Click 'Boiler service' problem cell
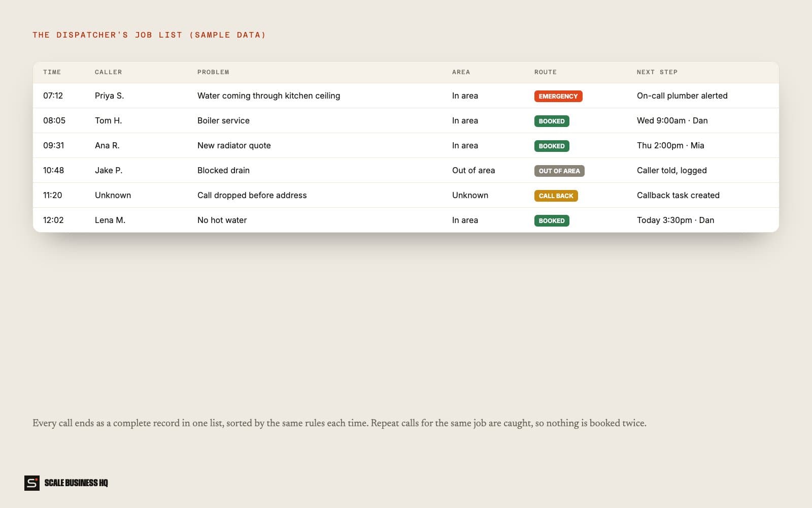 point(223,120)
